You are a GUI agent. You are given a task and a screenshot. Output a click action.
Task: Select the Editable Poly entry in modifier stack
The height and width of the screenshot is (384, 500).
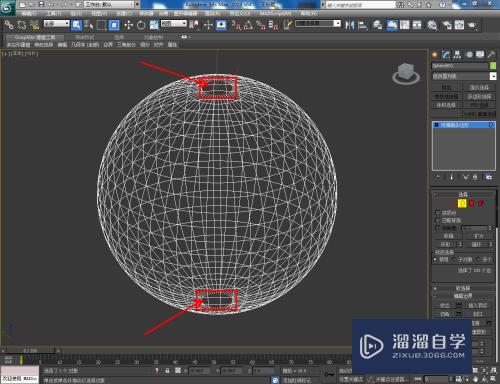tap(464, 125)
